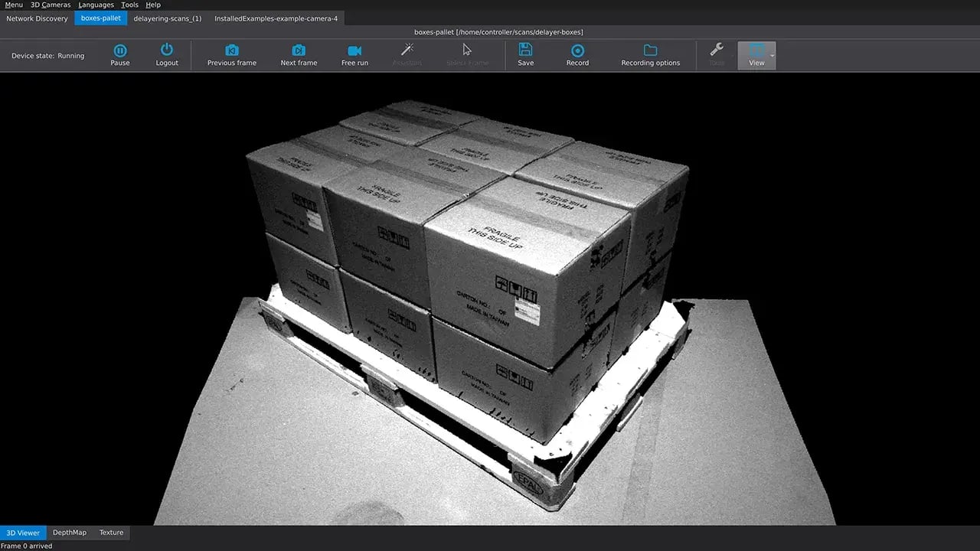The image size is (980, 551).
Task: Switch to the delayering-scans_(1) tab
Action: click(x=168, y=18)
